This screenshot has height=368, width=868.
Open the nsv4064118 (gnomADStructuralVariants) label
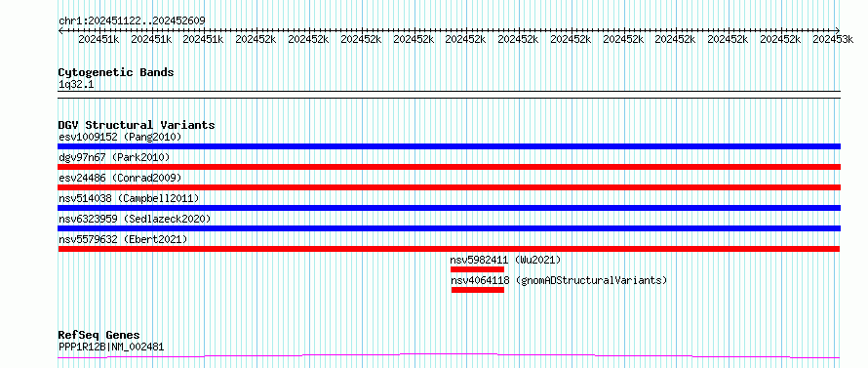[559, 280]
